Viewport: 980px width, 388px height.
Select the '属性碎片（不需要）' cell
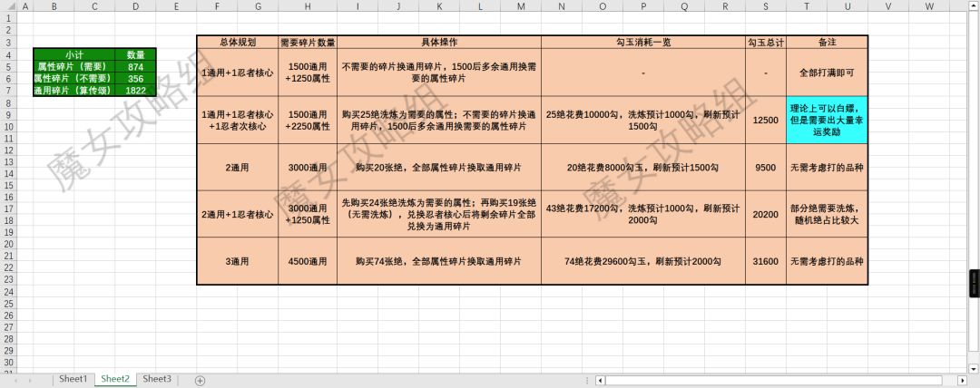pyautogui.click(x=74, y=79)
